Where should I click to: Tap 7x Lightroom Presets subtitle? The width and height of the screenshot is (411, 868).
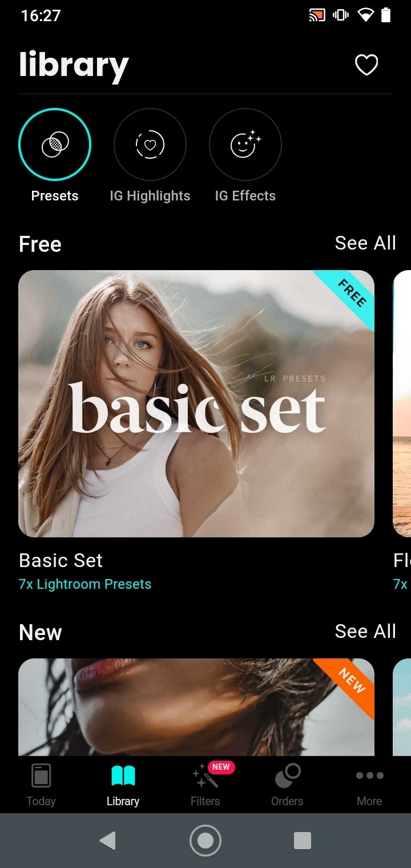(x=85, y=584)
